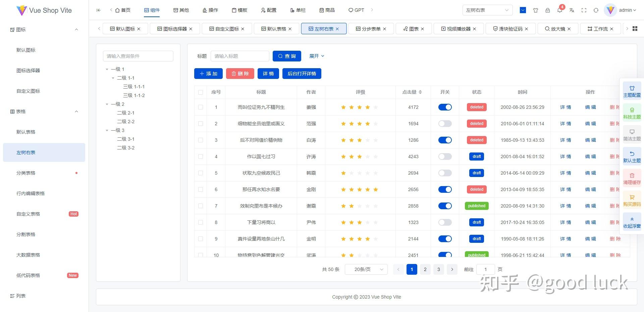Image resolution: width=644 pixels, height=312 pixels.
Task: Refresh the page using the reload icon
Action: [x=596, y=10]
